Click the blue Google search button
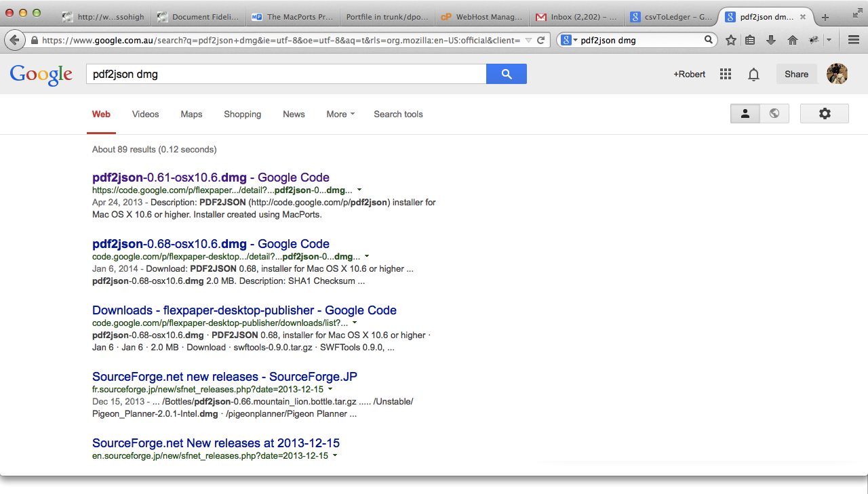 [x=507, y=75]
